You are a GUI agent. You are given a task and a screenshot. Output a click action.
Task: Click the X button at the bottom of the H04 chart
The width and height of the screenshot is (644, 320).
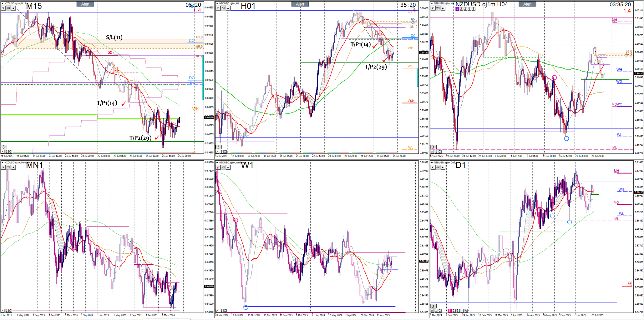coord(433,152)
